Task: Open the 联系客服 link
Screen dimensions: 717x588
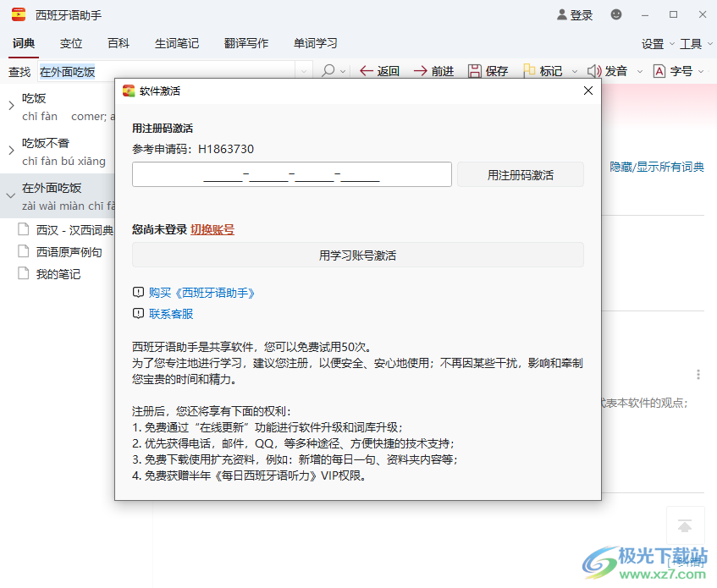Action: [x=171, y=313]
